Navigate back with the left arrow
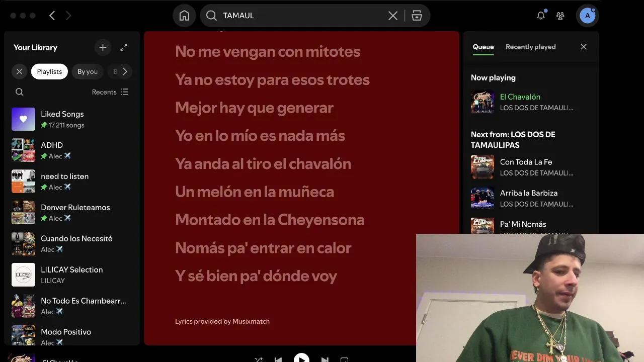Screen dimensions: 644x362 pos(52,16)
